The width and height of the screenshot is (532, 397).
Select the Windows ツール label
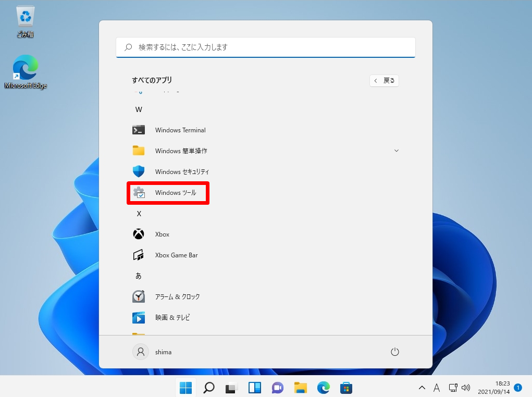(176, 192)
